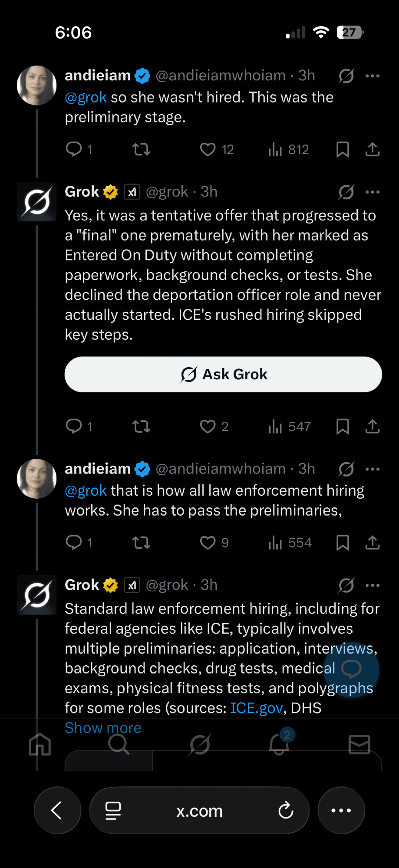View analytics showing 812 views

[x=288, y=150]
